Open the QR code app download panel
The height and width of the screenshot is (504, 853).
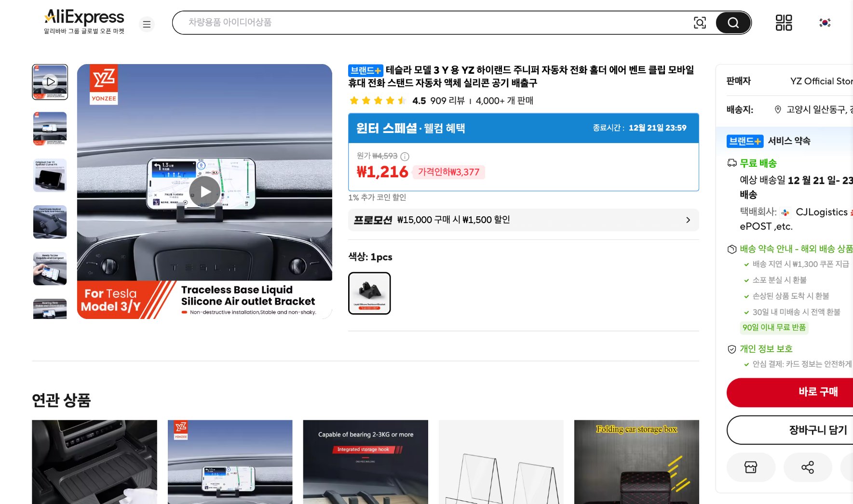[784, 23]
